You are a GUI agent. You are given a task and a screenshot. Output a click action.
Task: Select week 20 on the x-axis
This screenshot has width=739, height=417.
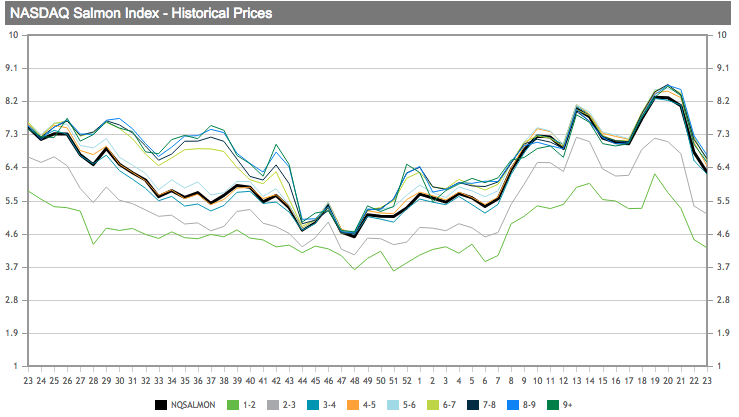[x=667, y=381]
